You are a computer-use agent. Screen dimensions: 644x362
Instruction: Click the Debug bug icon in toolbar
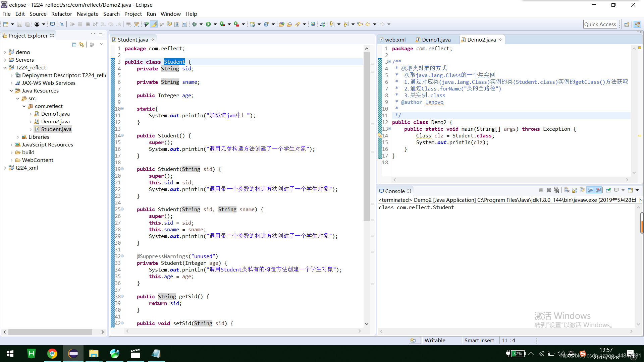tap(194, 24)
